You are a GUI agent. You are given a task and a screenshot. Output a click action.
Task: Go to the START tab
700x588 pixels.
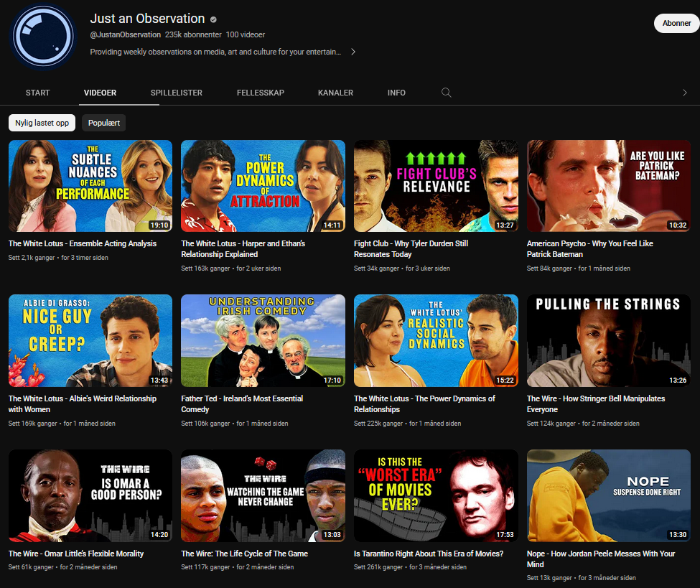pos(38,93)
